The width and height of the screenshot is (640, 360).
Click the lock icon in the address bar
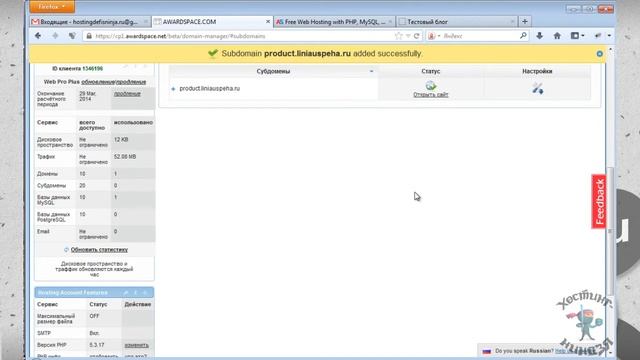click(x=89, y=36)
